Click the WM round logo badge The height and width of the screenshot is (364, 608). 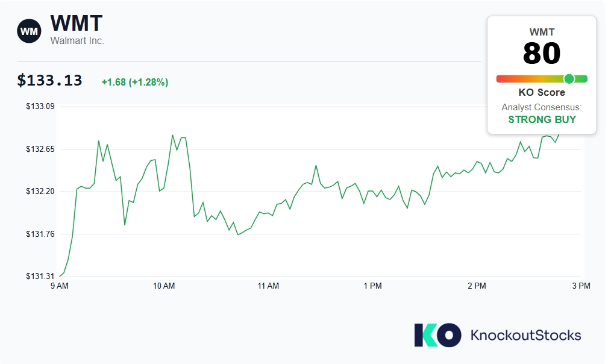[x=29, y=31]
